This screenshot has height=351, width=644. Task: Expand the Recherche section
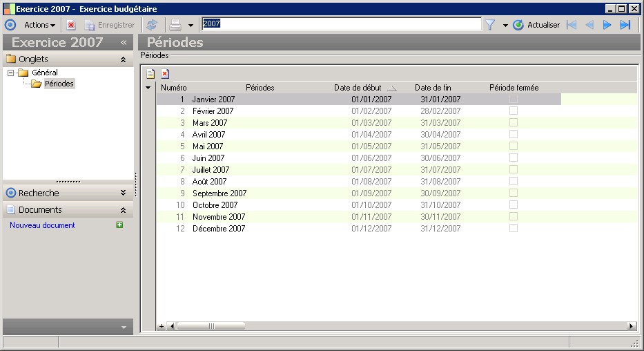123,193
